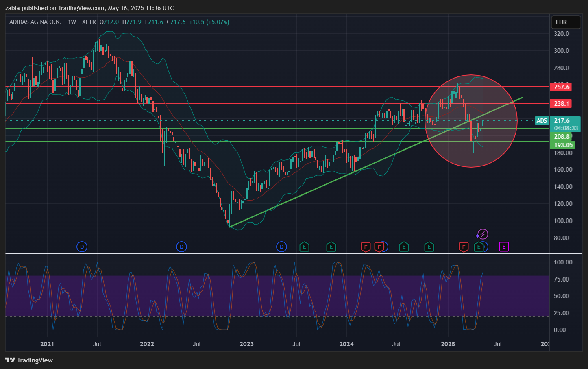Select the 238.1 red price label
Image resolution: width=588 pixels, height=369 pixels.
click(561, 104)
